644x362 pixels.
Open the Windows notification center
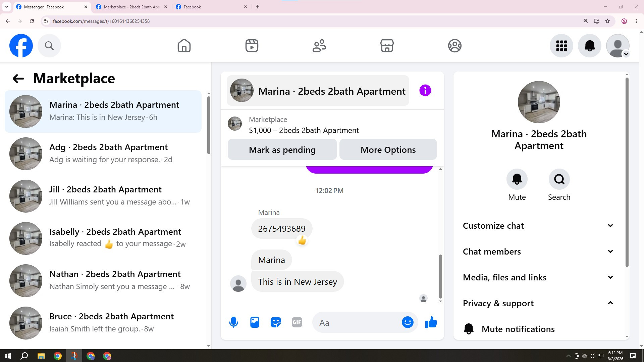click(633, 356)
